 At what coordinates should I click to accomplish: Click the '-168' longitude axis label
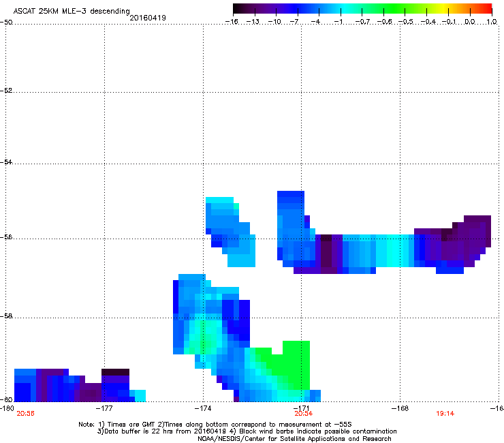click(400, 408)
